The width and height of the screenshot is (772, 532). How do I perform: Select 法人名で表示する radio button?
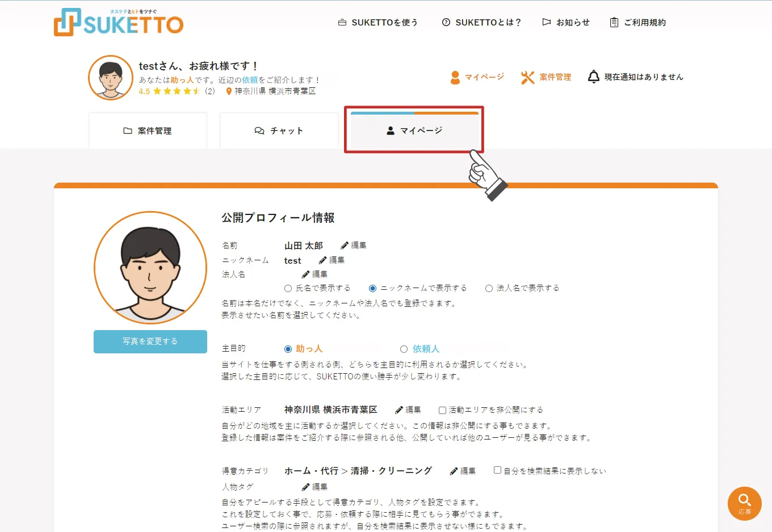click(489, 288)
